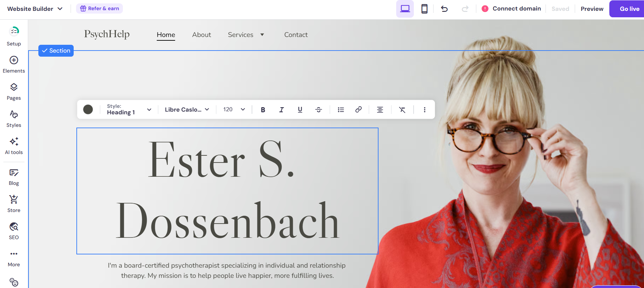Image resolution: width=644 pixels, height=288 pixels.
Task: Click Connect domain
Action: coord(517,8)
